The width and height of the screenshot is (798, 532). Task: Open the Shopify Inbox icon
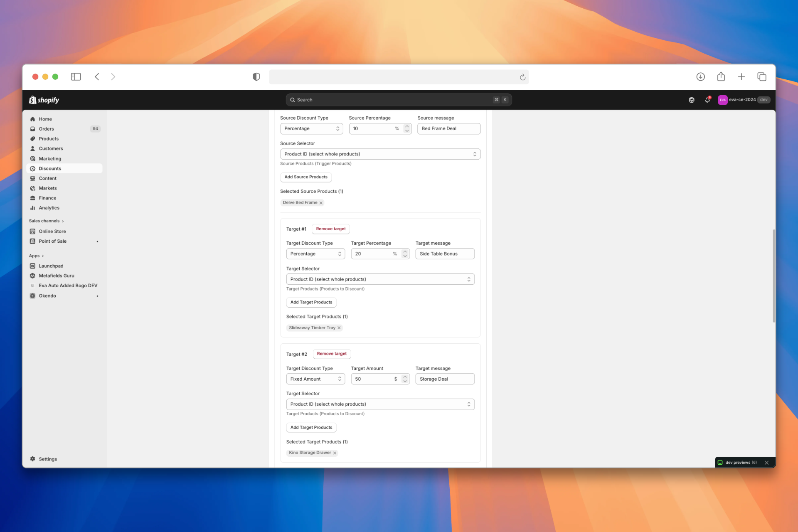[x=691, y=100]
